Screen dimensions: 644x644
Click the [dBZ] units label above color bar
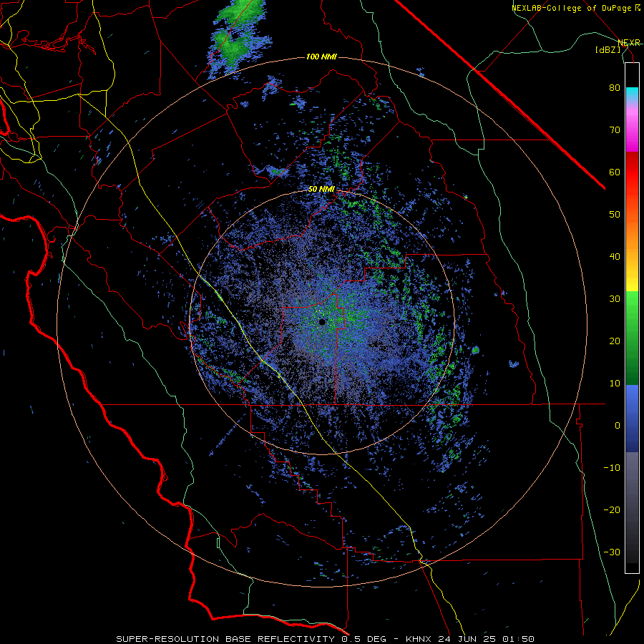click(608, 49)
